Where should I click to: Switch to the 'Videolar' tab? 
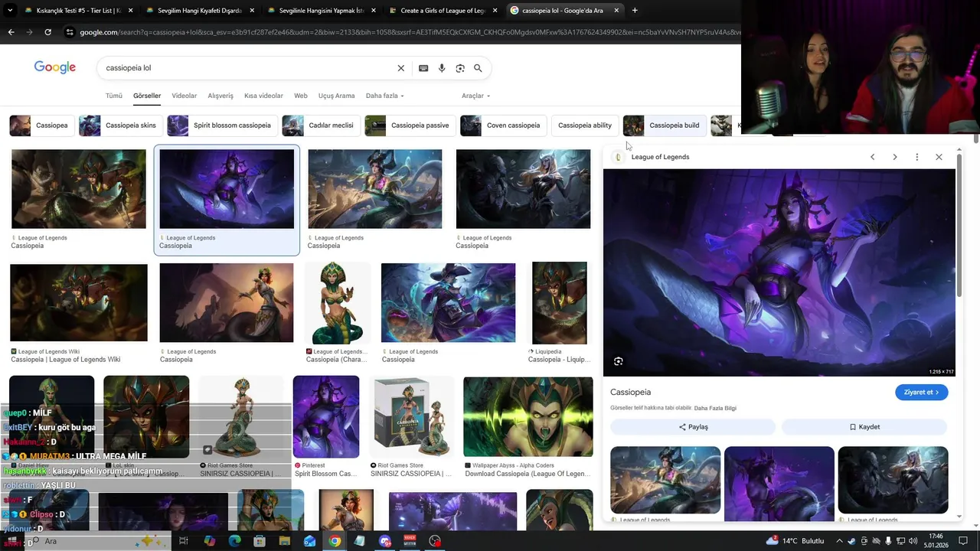tap(184, 96)
